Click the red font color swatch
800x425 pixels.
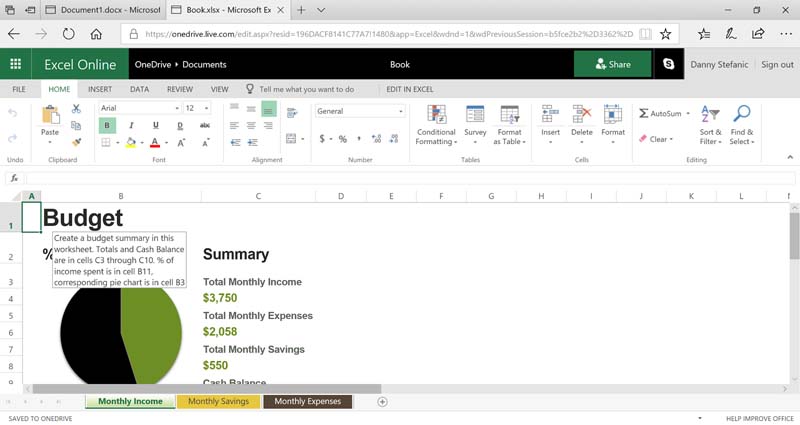point(155,142)
